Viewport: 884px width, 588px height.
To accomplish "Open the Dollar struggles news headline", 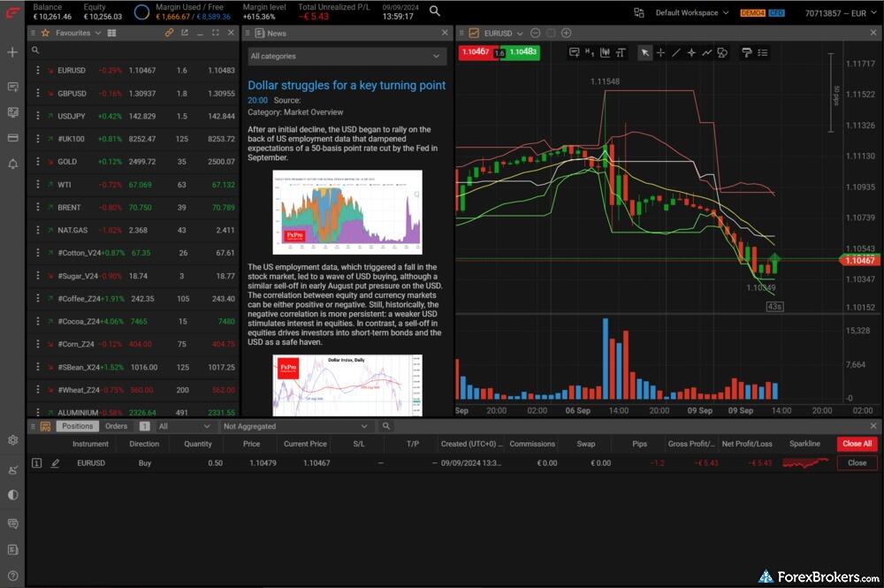I will click(x=347, y=86).
